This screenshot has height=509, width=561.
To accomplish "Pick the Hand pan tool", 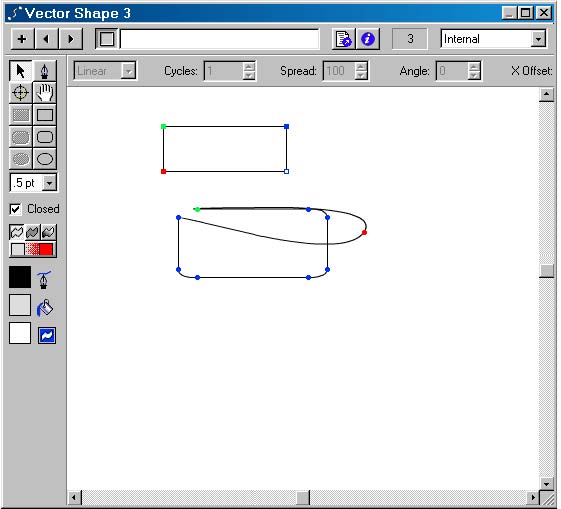I will 44,93.
